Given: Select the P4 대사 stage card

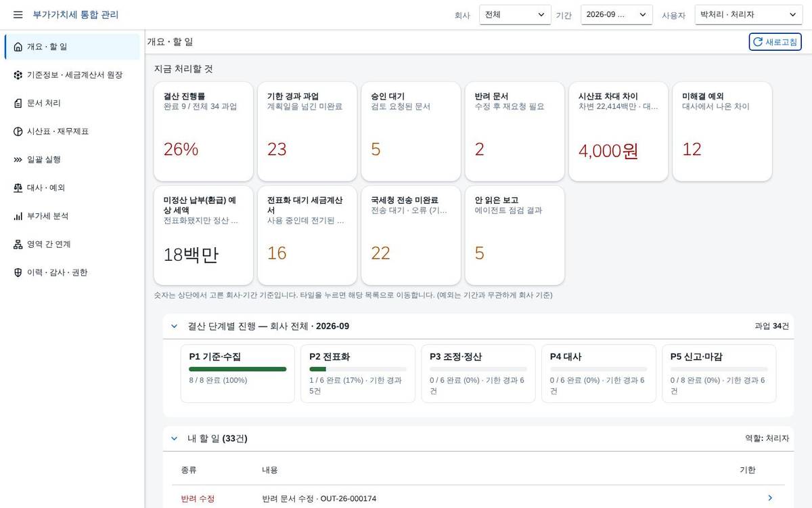Looking at the screenshot, I should pyautogui.click(x=599, y=374).
